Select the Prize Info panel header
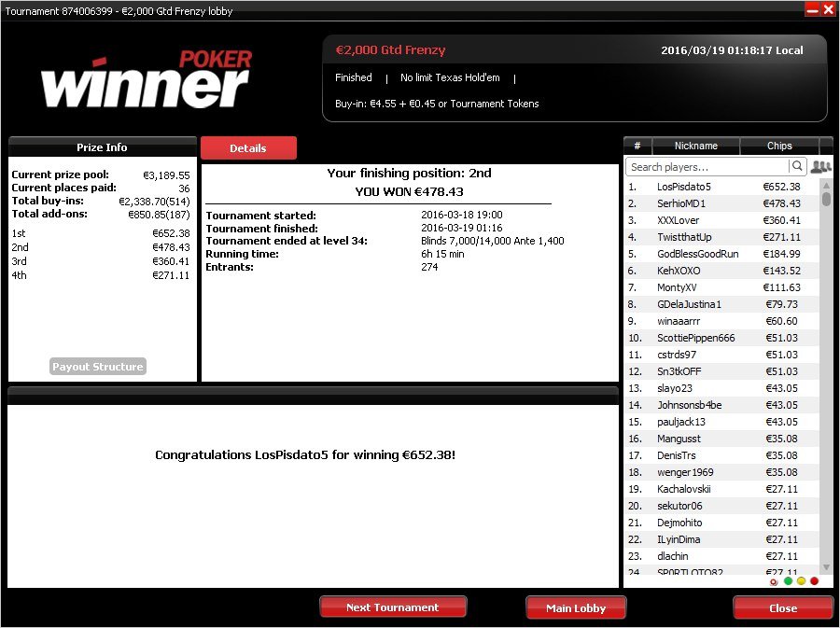The width and height of the screenshot is (840, 628). [x=103, y=147]
